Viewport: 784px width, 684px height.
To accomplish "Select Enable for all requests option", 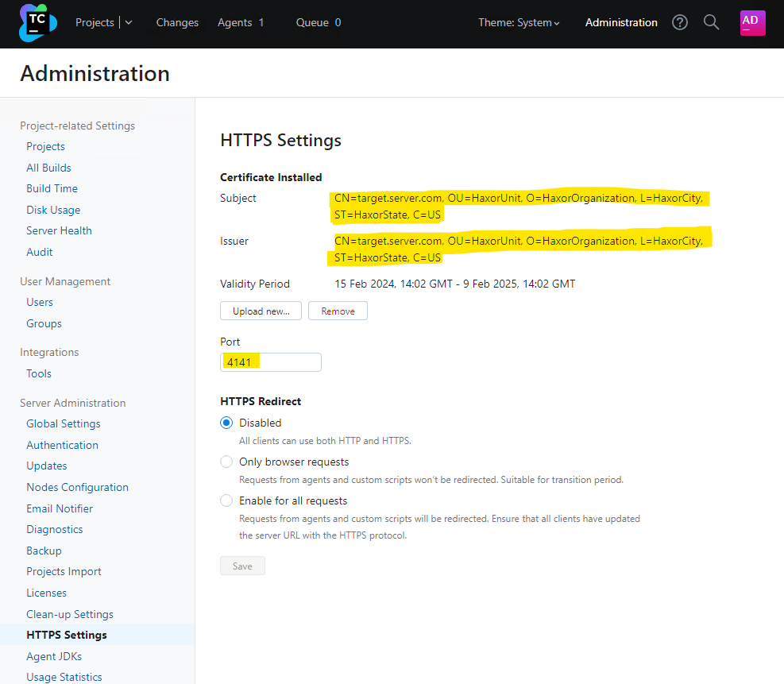I will tap(226, 500).
